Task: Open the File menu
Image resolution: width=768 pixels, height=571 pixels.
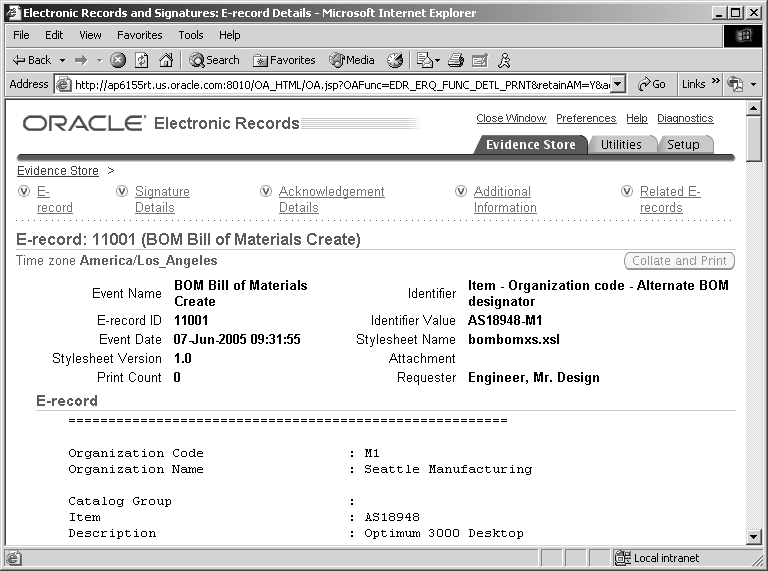Action: point(21,35)
